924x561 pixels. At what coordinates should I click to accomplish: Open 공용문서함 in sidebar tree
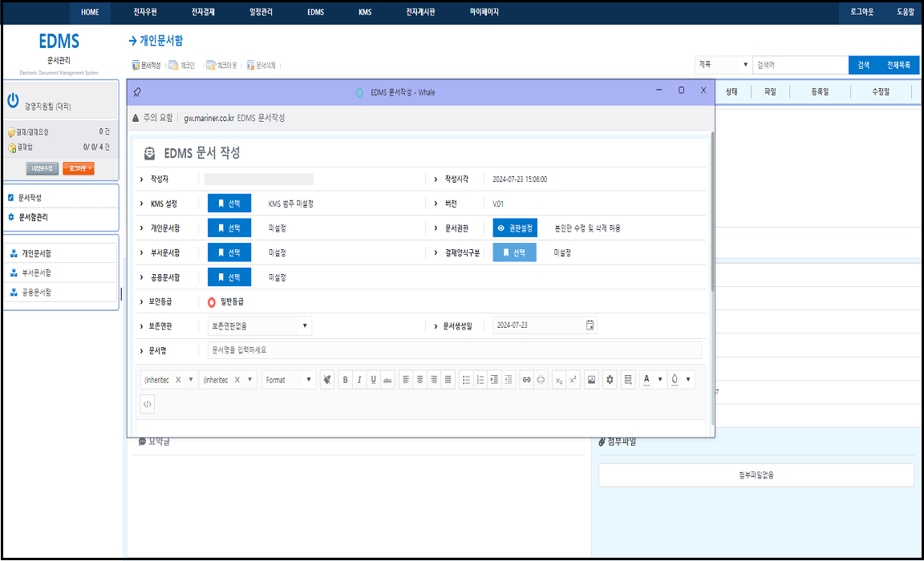click(x=37, y=293)
